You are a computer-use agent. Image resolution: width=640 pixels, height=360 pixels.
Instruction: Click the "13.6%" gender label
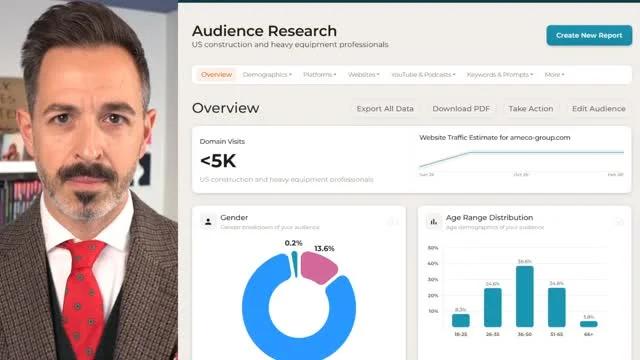pos(324,248)
